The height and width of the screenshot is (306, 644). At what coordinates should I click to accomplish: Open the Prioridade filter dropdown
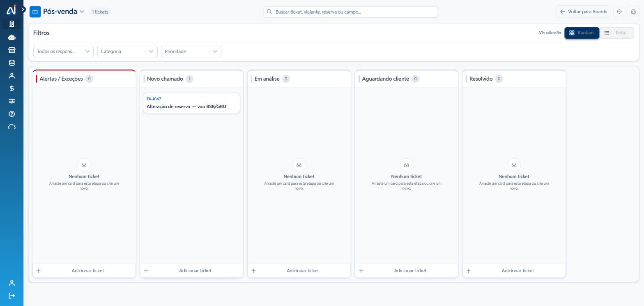(191, 51)
